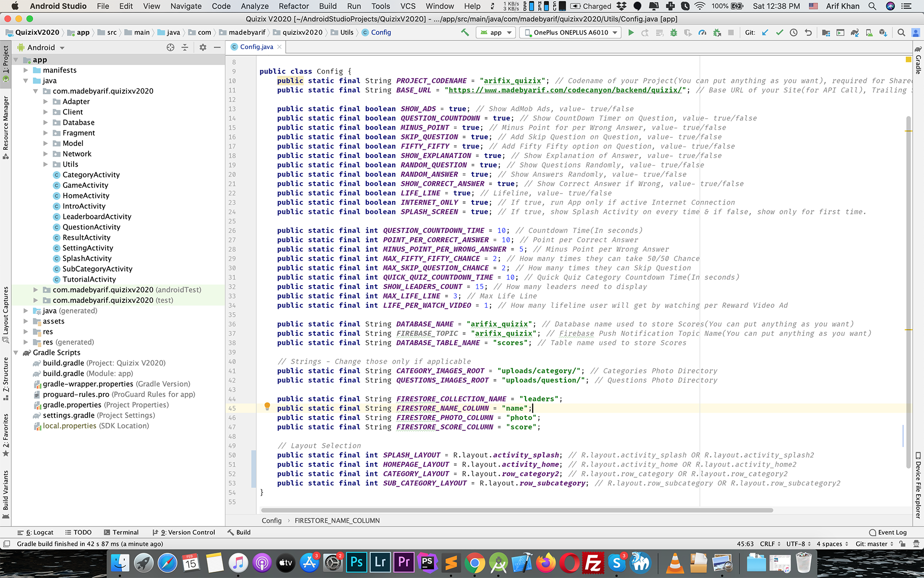Click the Git rollback icon

(808, 33)
